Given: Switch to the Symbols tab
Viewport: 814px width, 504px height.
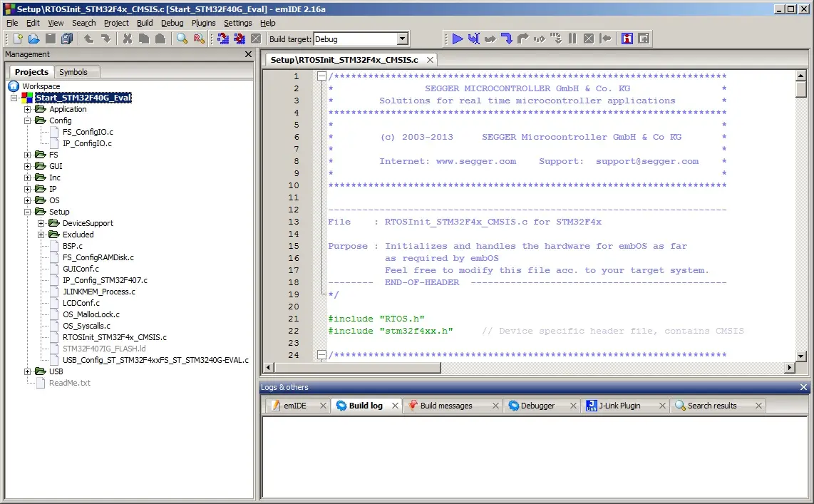Looking at the screenshot, I should [73, 72].
